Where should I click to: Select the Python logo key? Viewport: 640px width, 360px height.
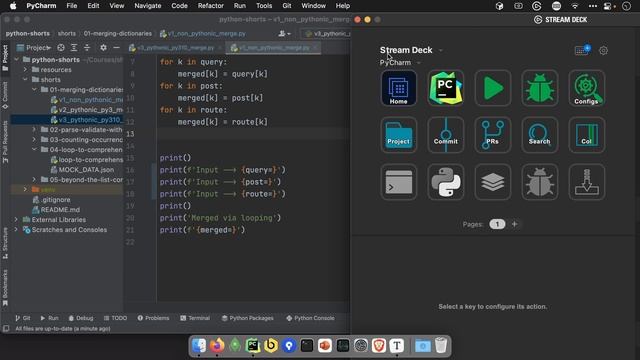click(446, 182)
